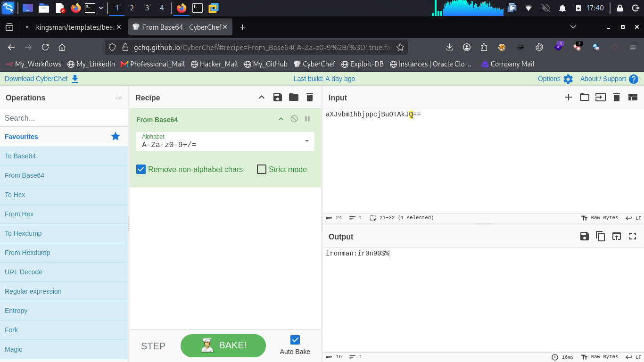Reset the pane layout
The image size is (644, 362).
(x=633, y=97)
